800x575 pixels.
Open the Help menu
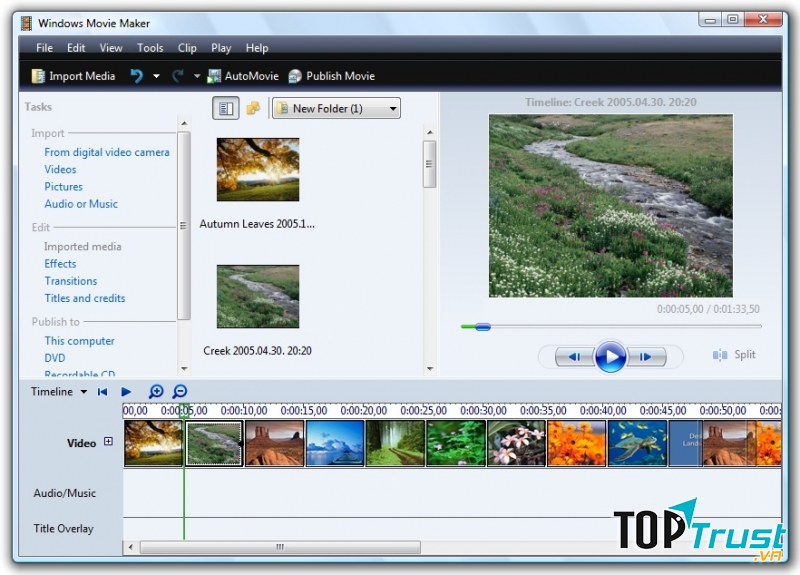tap(257, 48)
